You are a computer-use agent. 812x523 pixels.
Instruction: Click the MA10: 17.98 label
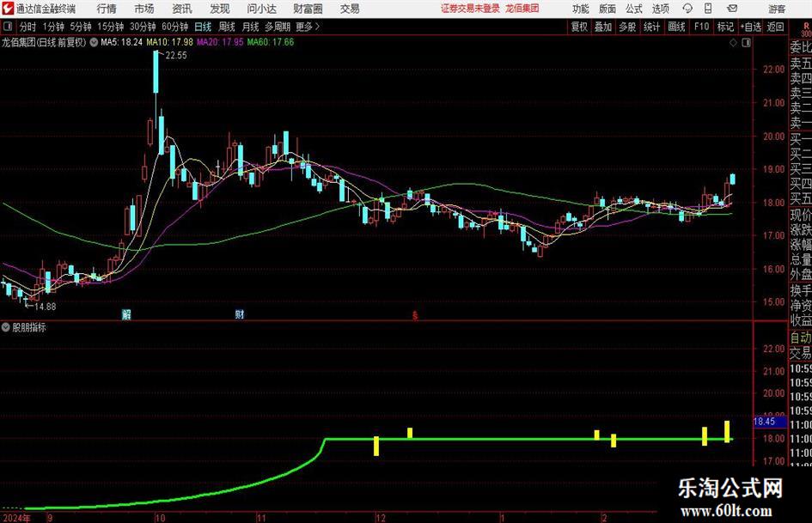(x=170, y=42)
